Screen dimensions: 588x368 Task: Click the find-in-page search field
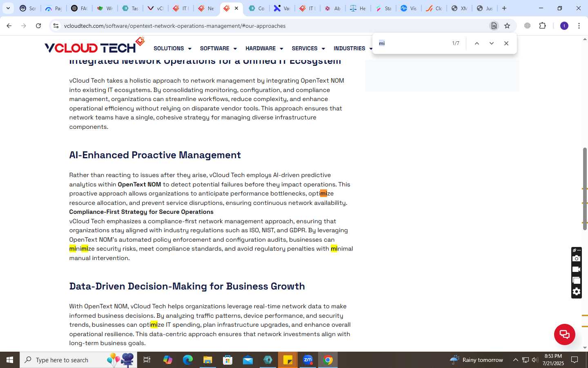click(412, 43)
